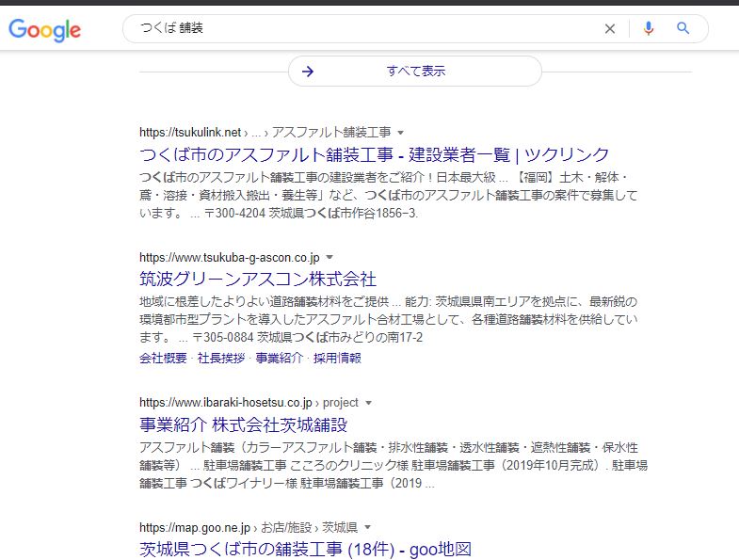
Task: Click the https://www.ibaraki-hosetsu.co.jp URL text
Action: click(x=226, y=403)
